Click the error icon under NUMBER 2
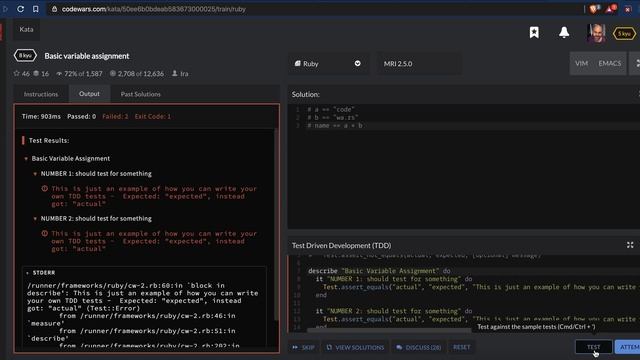 coord(44,233)
